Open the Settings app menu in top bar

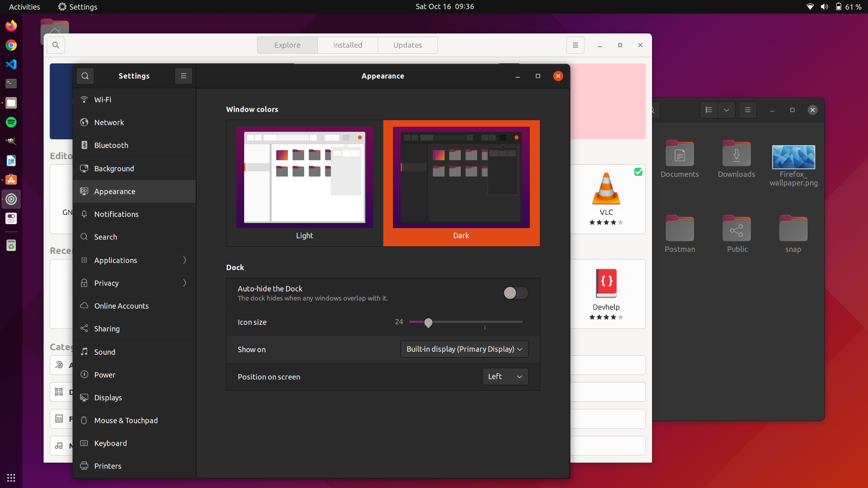[78, 7]
